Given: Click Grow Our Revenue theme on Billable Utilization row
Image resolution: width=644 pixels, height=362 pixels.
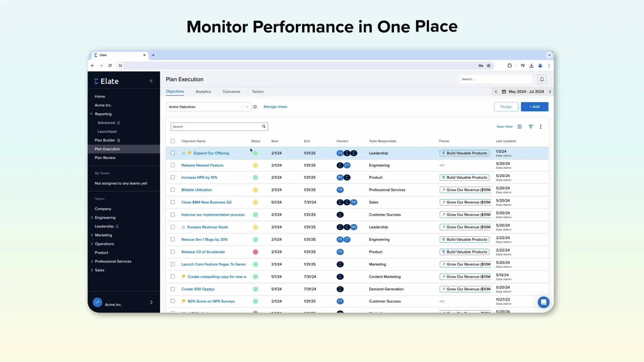Looking at the screenshot, I should (x=466, y=190).
